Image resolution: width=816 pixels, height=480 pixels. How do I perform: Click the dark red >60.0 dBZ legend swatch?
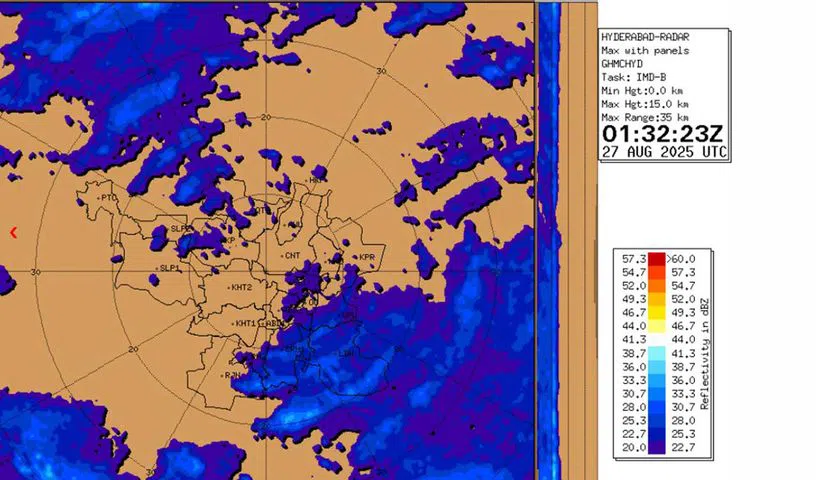point(656,258)
